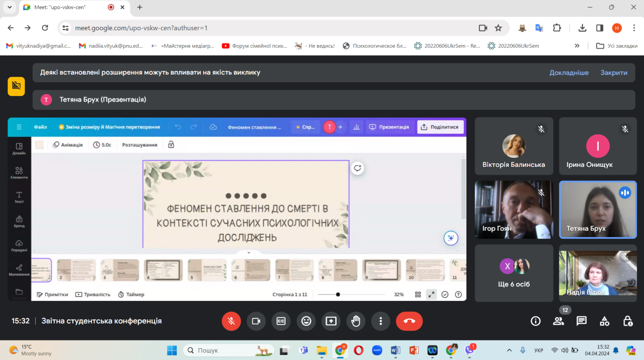Open a new browser tab
The height and width of the screenshot is (360, 644).
tap(140, 7)
